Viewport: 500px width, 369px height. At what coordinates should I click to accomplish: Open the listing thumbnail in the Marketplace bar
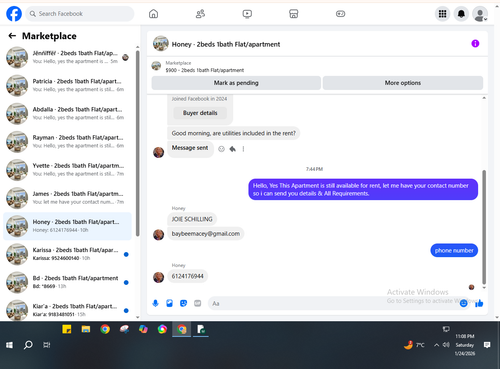156,66
